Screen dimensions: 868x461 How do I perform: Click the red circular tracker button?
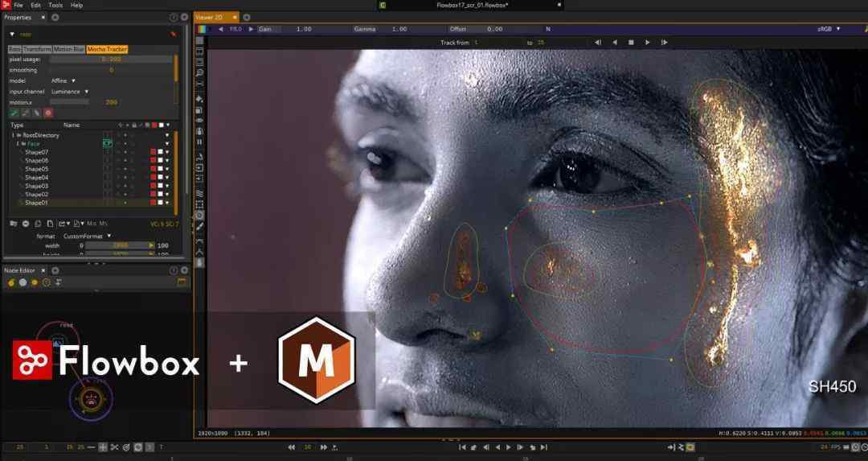click(48, 113)
